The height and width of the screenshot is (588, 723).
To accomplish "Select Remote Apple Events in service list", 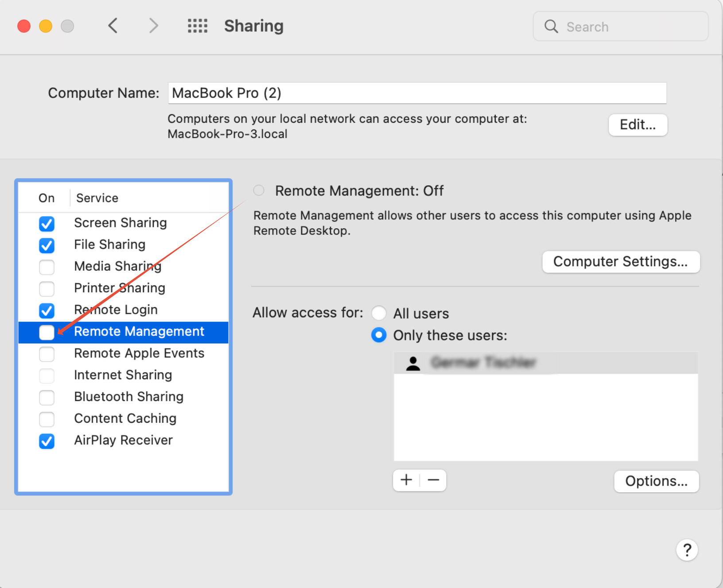I will [x=139, y=353].
